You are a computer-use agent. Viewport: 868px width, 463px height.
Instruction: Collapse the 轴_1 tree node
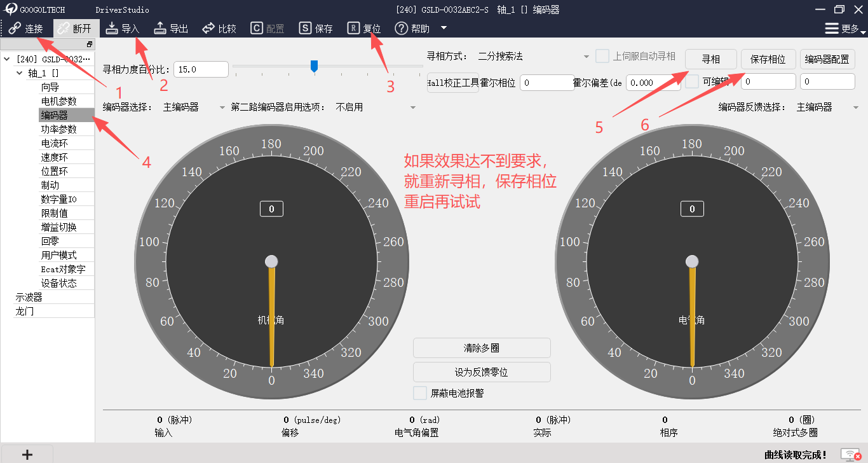20,73
